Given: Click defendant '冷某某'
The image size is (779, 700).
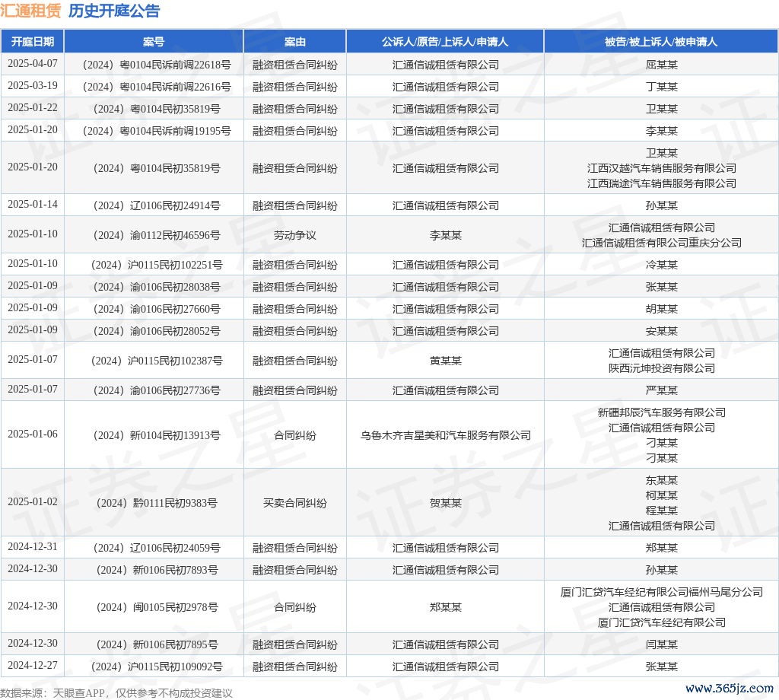Looking at the screenshot, I should (x=662, y=265).
